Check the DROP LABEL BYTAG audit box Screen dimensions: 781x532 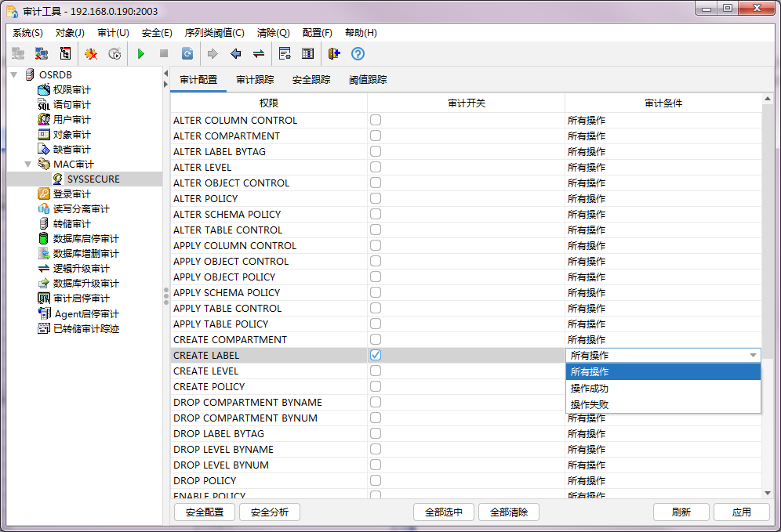[x=376, y=433]
